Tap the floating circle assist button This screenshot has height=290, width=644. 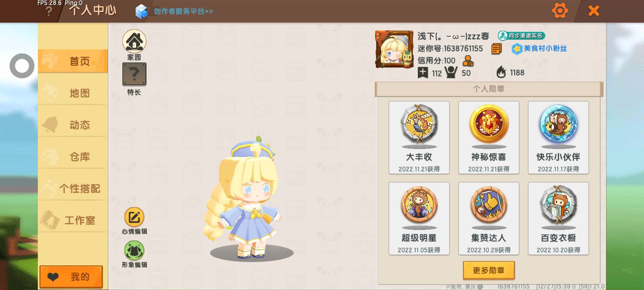22,66
